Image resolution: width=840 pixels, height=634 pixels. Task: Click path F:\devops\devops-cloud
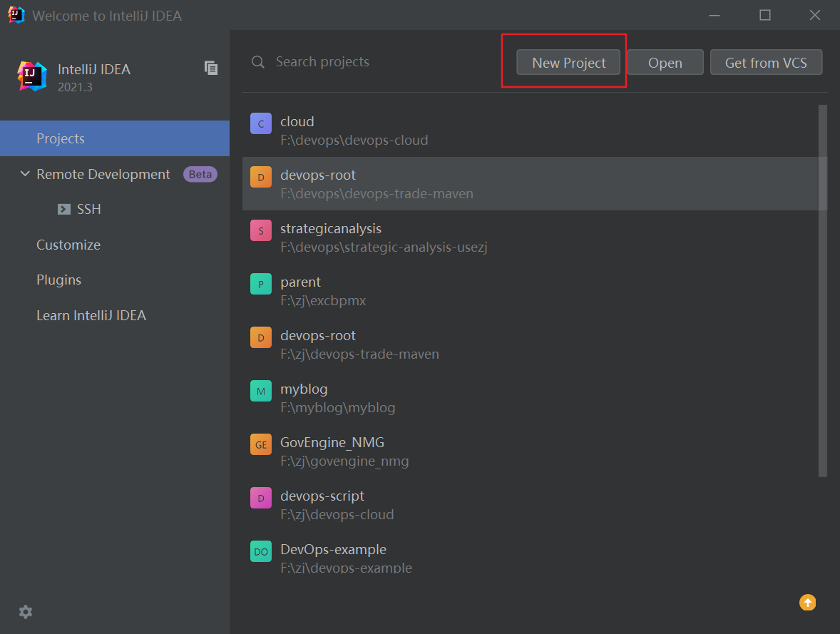354,140
